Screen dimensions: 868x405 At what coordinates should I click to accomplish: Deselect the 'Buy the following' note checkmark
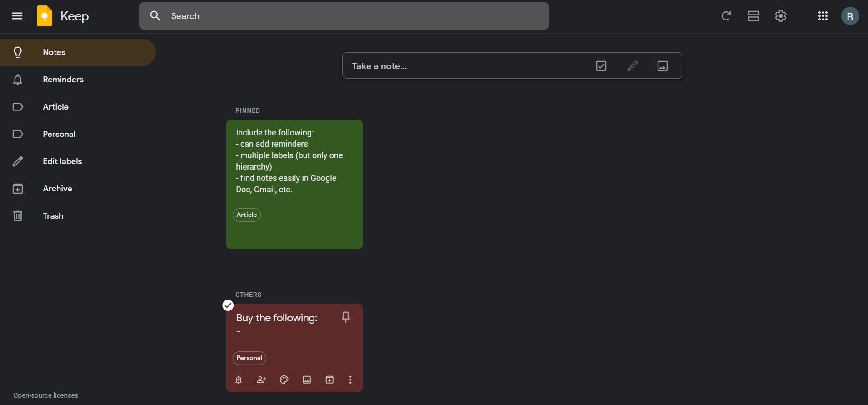228,305
